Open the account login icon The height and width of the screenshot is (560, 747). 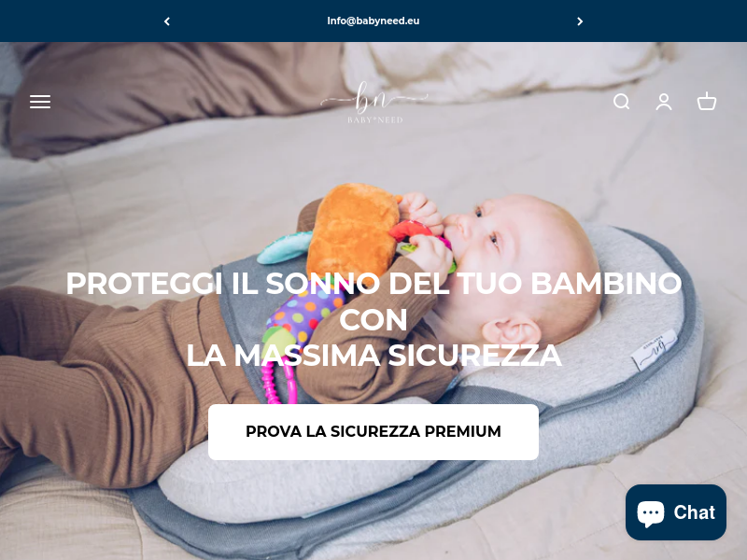pos(664,102)
